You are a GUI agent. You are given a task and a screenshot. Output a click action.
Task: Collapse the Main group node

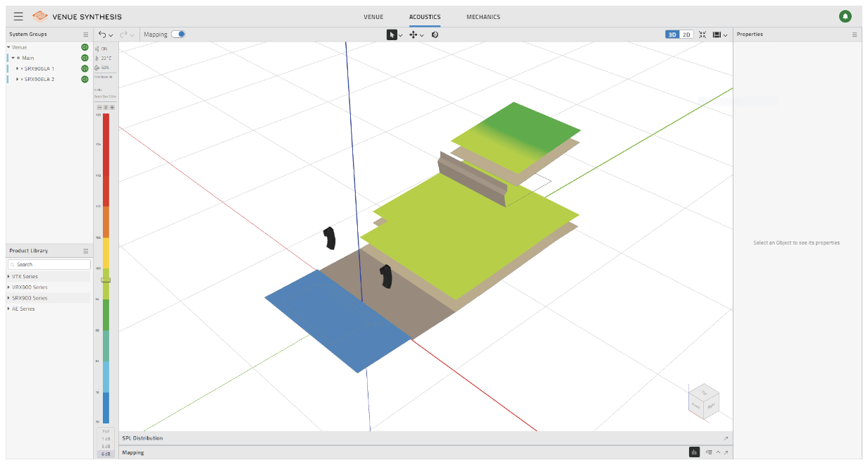13,58
